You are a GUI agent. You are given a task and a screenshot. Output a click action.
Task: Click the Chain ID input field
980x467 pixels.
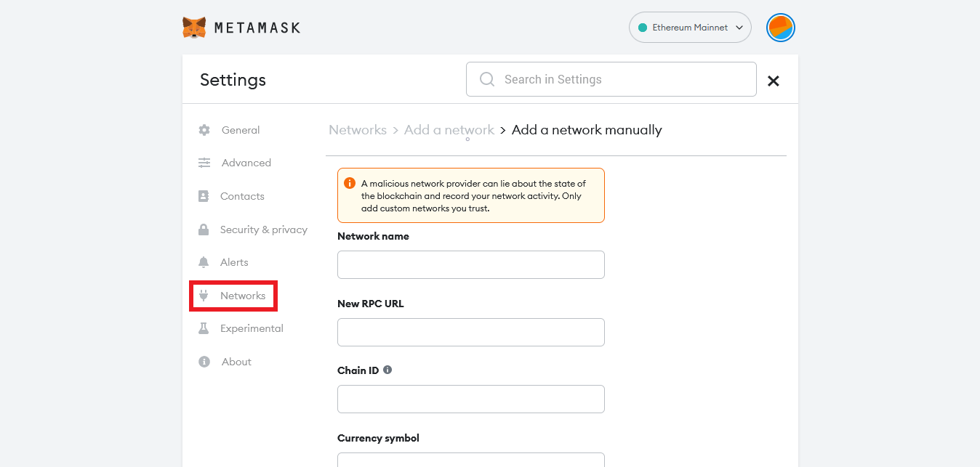click(x=471, y=399)
